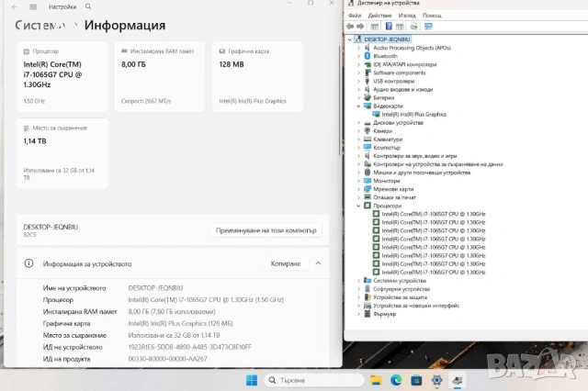Click Device Manager forward arrow toolbar icon
Viewport: 588px width, 391px height.
click(x=360, y=27)
